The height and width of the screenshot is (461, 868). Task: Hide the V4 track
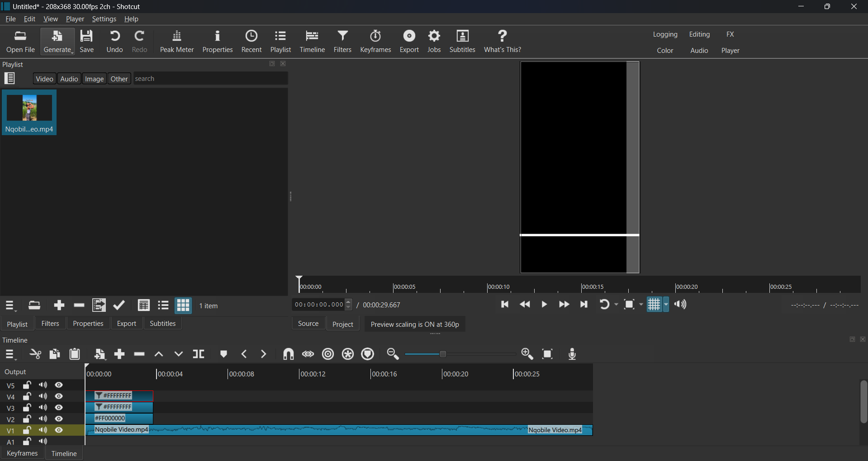[x=59, y=396]
